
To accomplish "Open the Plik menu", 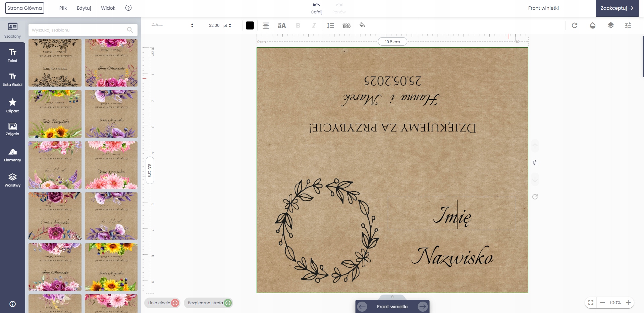I will point(63,8).
